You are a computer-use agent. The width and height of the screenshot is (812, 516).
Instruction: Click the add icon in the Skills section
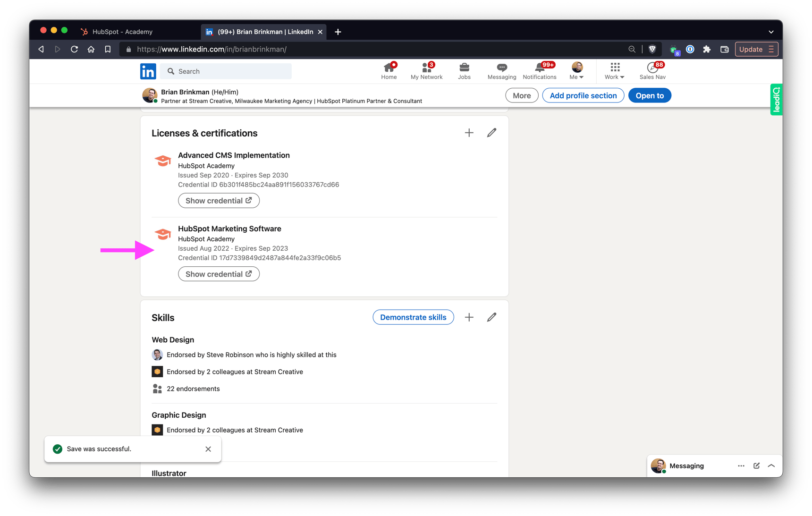click(x=469, y=317)
